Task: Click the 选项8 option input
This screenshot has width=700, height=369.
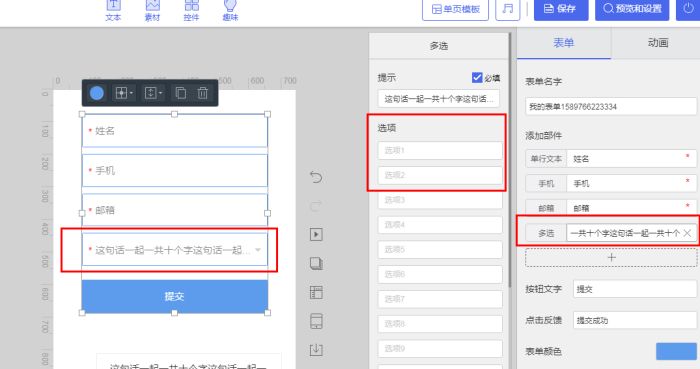Action: [x=440, y=324]
